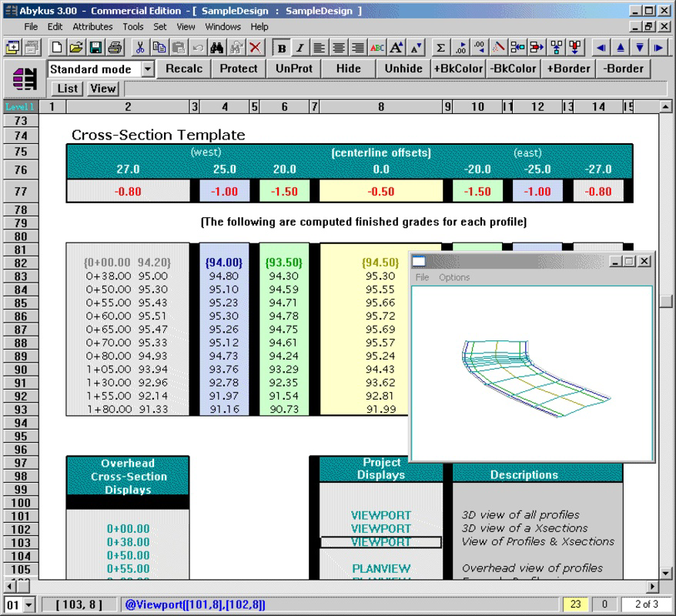Insert sum with Sigma icon
The image size is (676, 616).
coord(440,48)
